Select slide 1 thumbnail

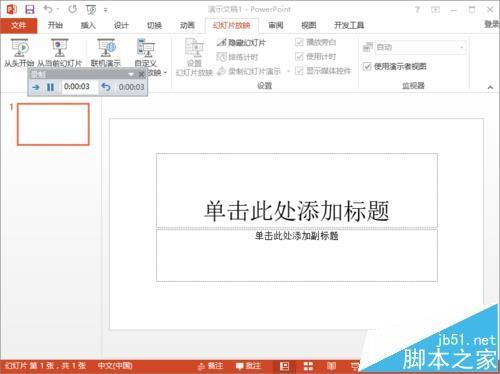[53, 124]
